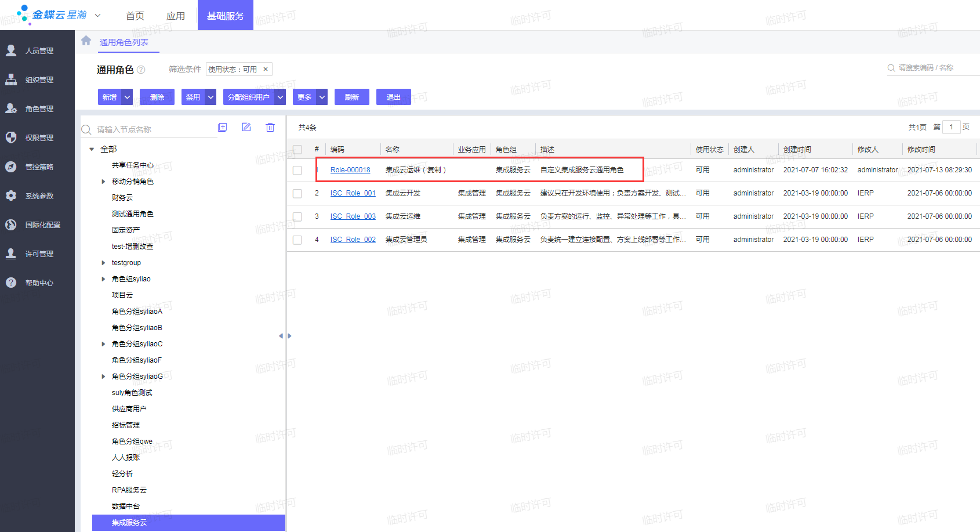The height and width of the screenshot is (532, 980).
Task: Click the 新增 button
Action: click(110, 97)
